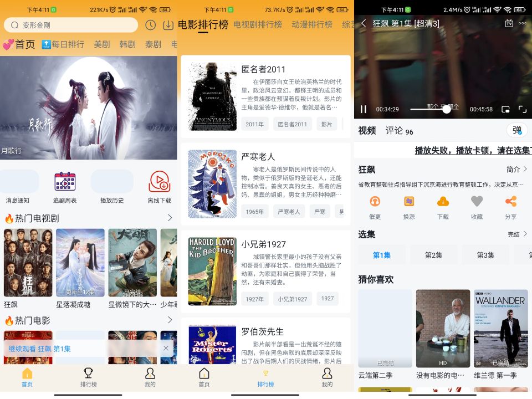532x399 pixels.
Task: Open the watch history clock icon
Action: tap(150, 25)
